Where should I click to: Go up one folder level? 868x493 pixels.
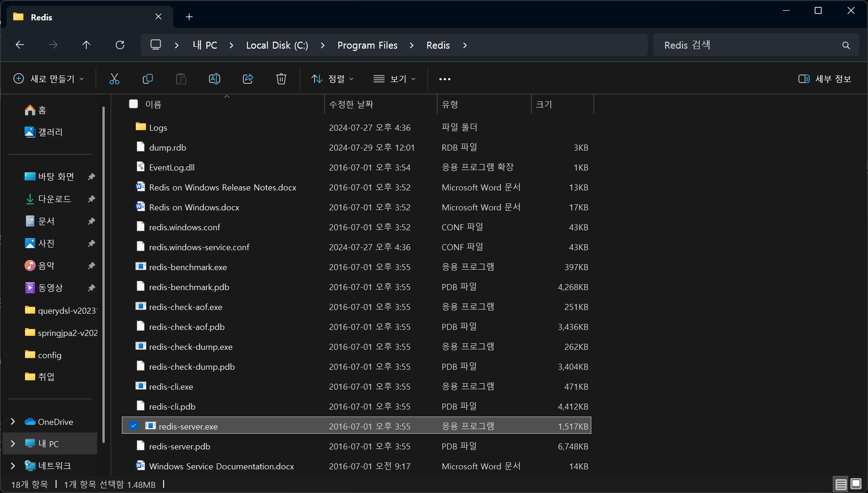pos(86,45)
